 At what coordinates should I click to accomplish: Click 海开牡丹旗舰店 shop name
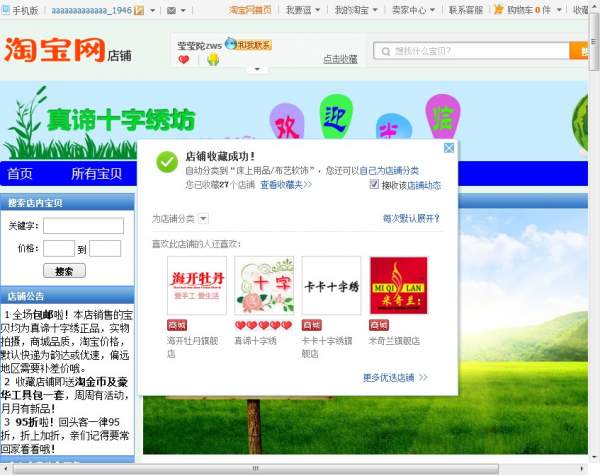coord(192,347)
